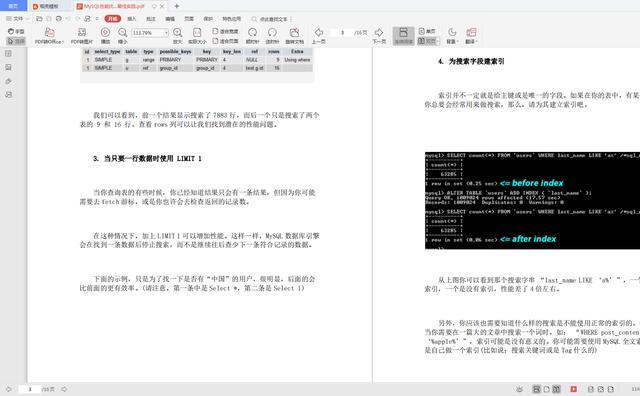This screenshot has height=396, width=640.
Task: Switch to single page (单页) layout
Action: (427, 31)
